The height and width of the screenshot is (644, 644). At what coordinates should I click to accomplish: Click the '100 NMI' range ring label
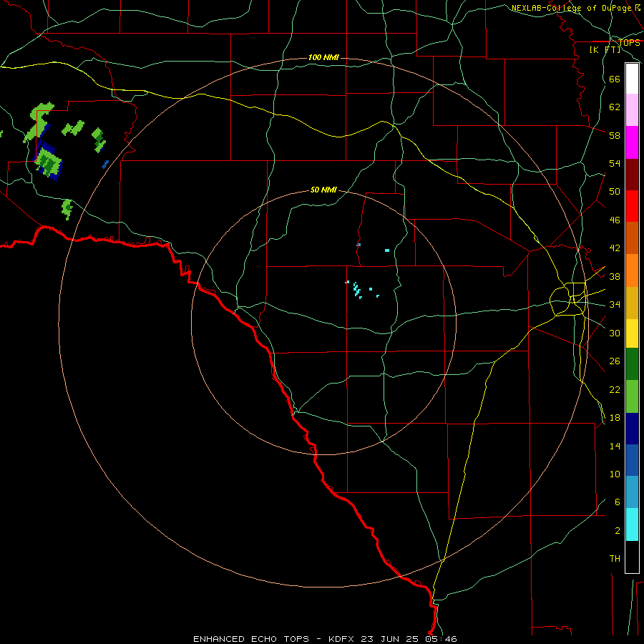click(323, 57)
